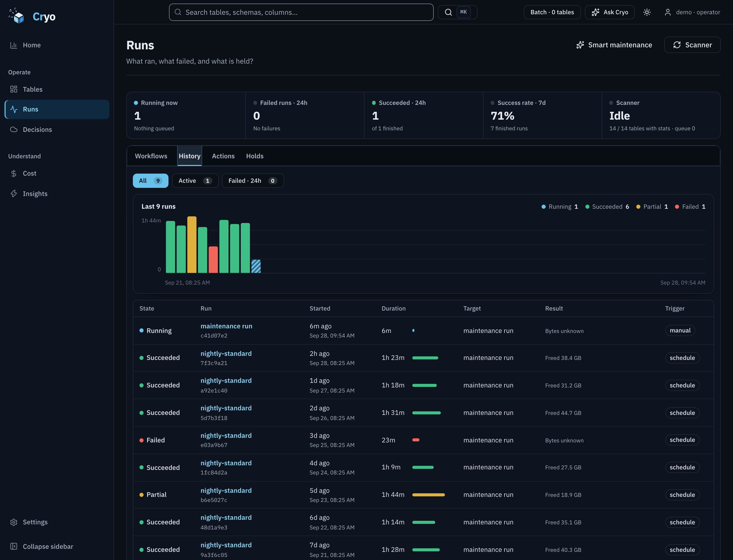
Task: Click the manual trigger badge
Action: 680,330
